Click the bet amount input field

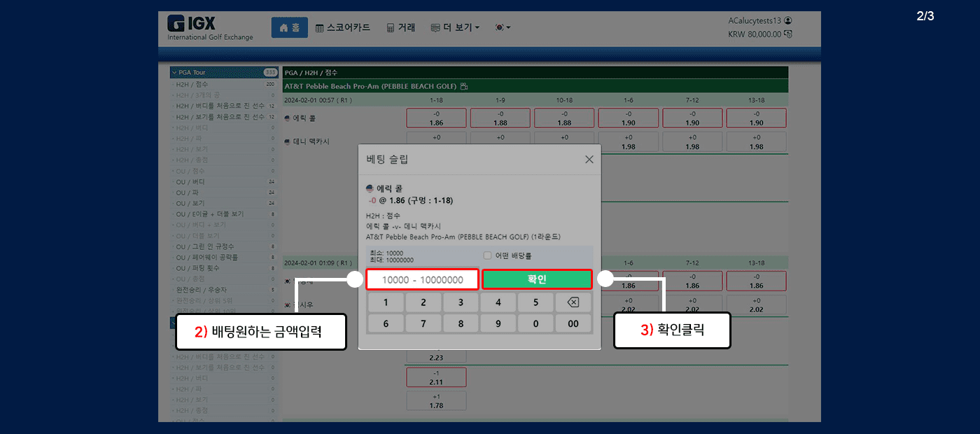[422, 280]
